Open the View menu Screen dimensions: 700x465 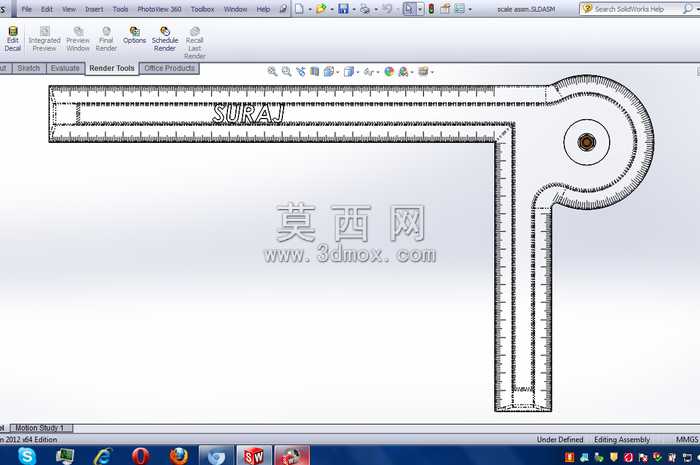tap(69, 9)
